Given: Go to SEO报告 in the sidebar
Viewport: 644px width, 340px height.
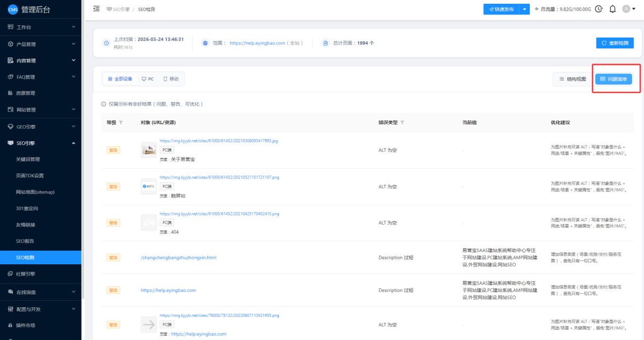Looking at the screenshot, I should [x=25, y=241].
